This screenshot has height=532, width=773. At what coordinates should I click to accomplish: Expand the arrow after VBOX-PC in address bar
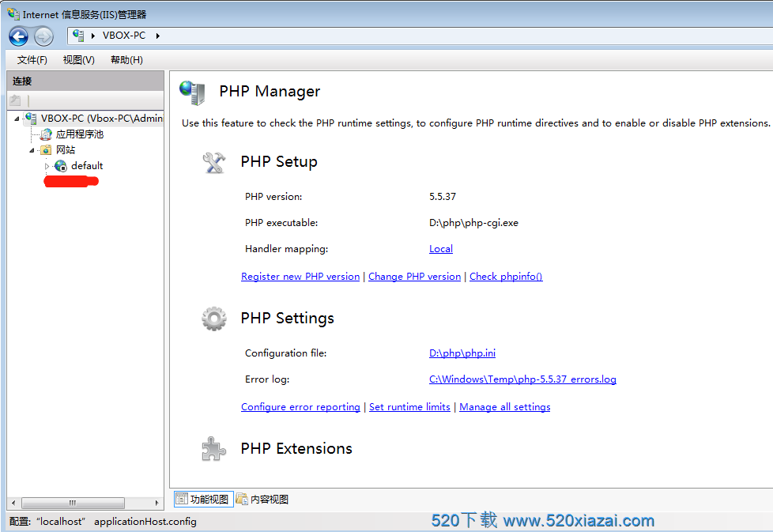click(158, 36)
